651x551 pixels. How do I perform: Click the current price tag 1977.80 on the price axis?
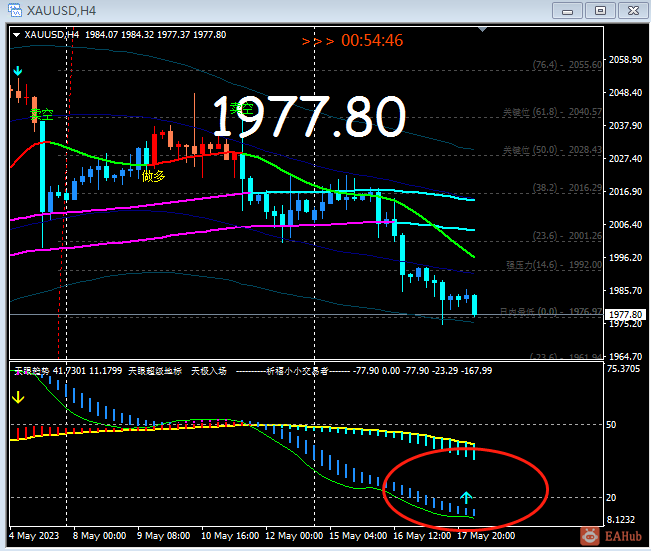(625, 315)
